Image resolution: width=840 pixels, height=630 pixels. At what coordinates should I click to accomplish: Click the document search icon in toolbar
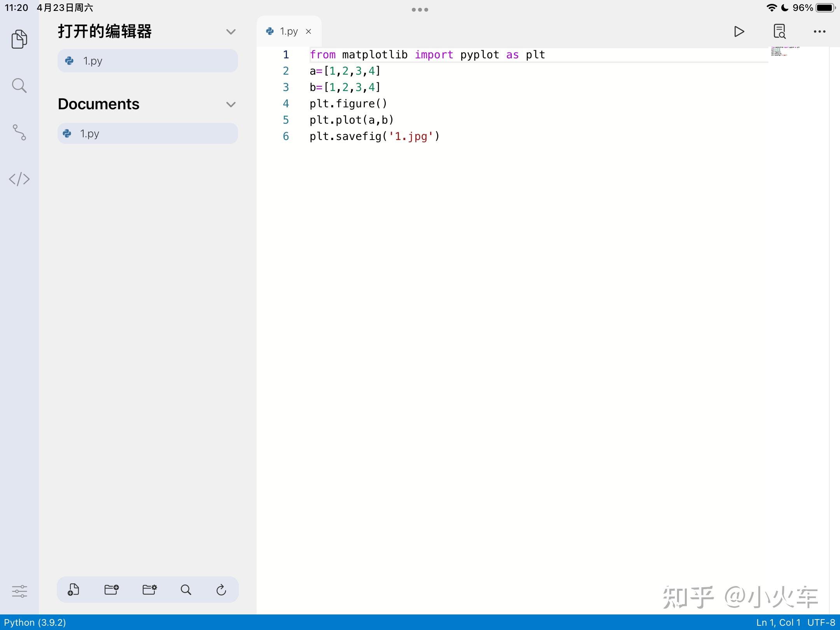pyautogui.click(x=779, y=31)
